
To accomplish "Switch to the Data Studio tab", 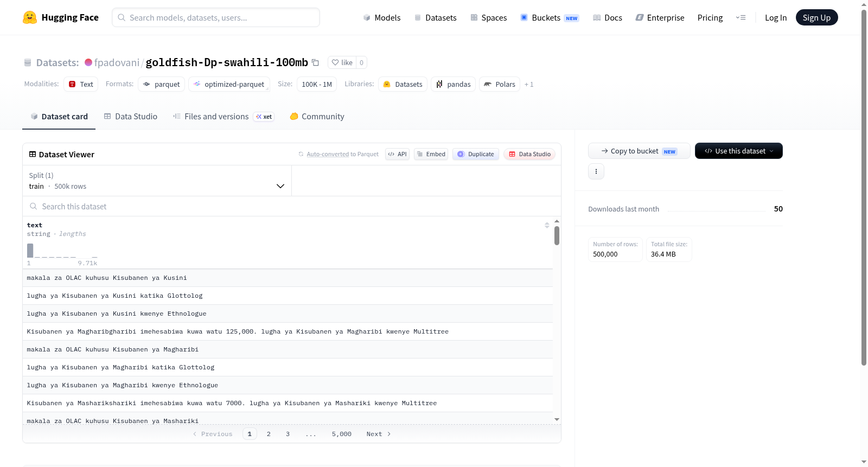I will point(131,116).
